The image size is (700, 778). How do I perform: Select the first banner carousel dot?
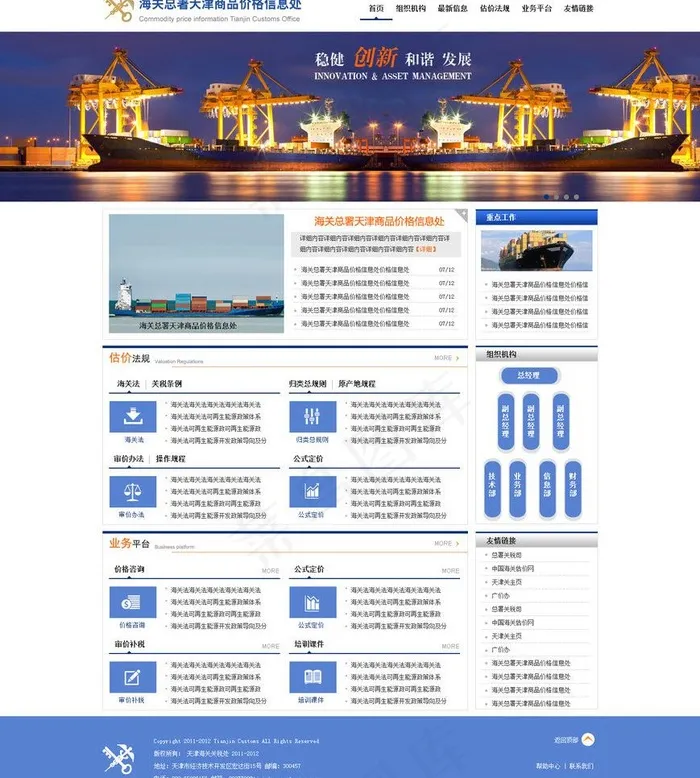(x=547, y=197)
